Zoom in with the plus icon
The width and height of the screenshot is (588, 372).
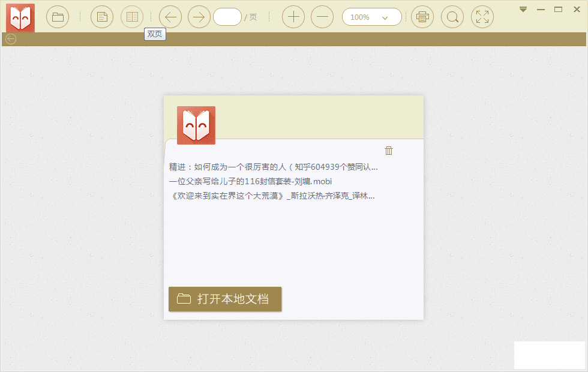point(293,17)
